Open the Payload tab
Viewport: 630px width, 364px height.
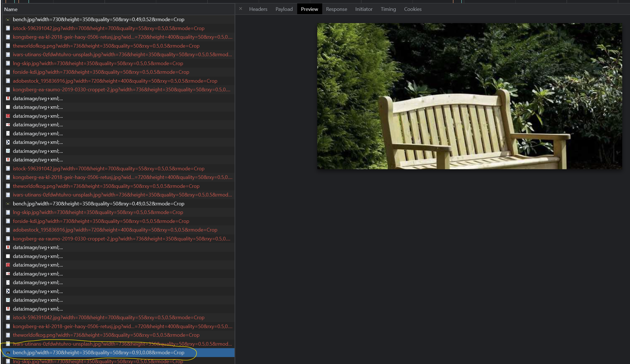(x=284, y=9)
